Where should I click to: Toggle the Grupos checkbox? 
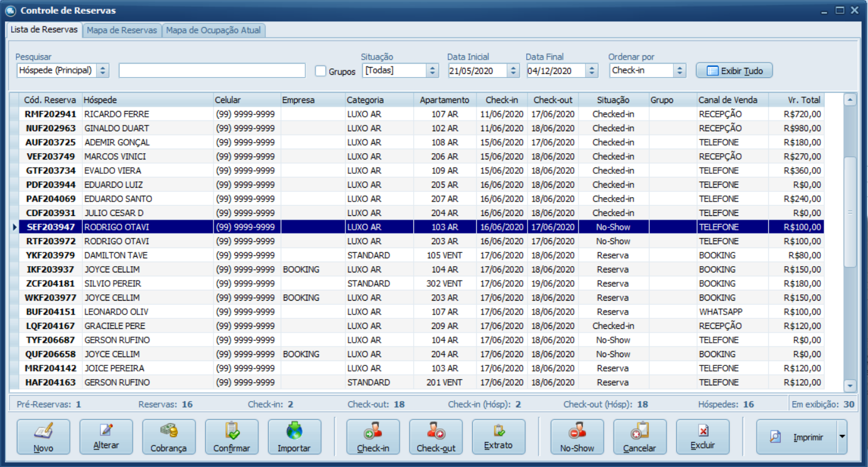pyautogui.click(x=320, y=71)
